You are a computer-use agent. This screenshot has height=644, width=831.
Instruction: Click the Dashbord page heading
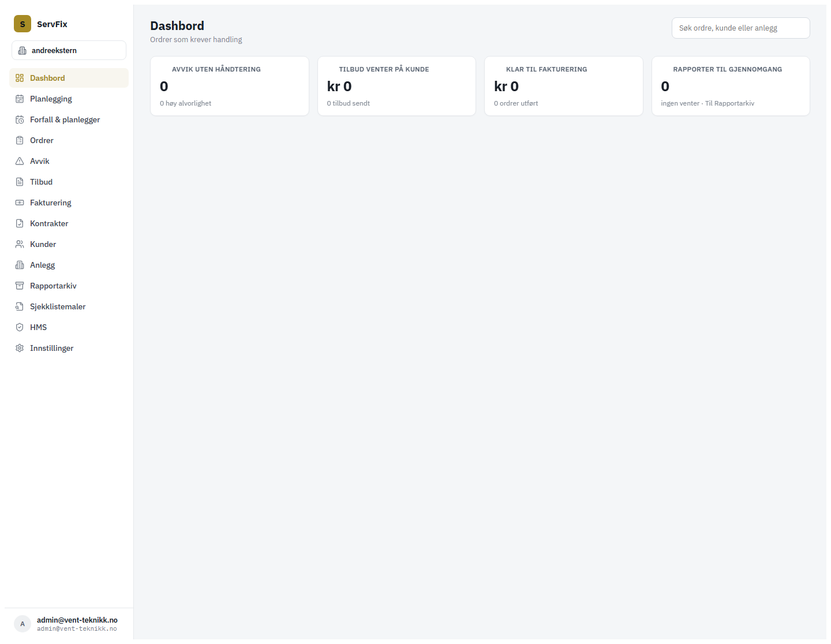177,25
